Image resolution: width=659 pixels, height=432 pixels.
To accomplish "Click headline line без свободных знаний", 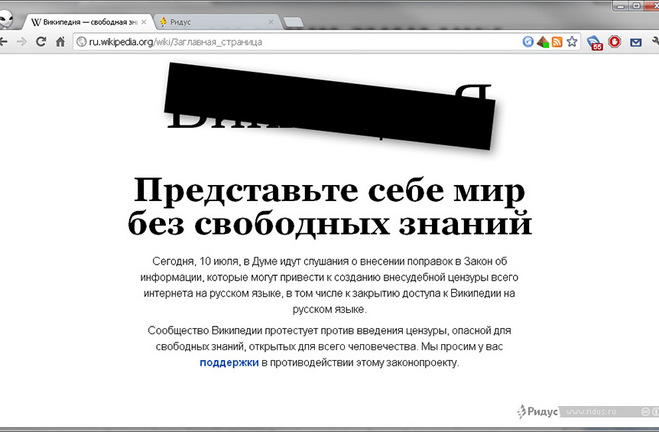I will (x=330, y=224).
